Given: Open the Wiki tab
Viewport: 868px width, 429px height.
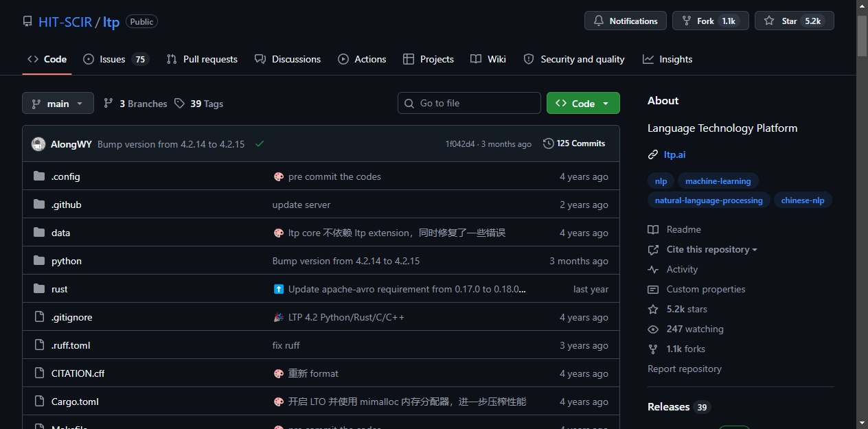Looking at the screenshot, I should (x=488, y=59).
